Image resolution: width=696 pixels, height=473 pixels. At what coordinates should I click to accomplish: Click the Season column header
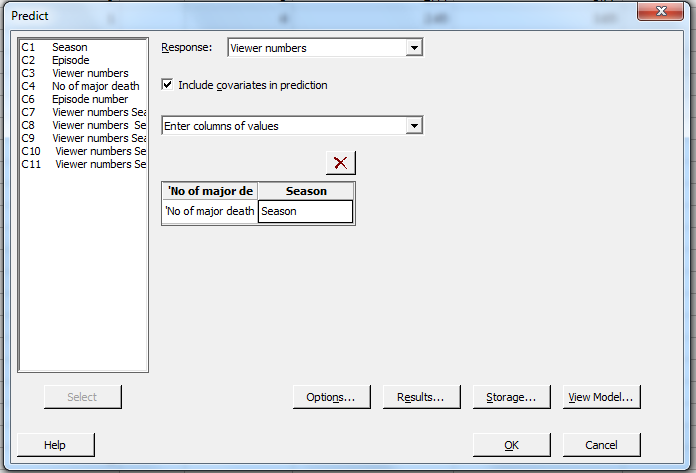(x=305, y=191)
